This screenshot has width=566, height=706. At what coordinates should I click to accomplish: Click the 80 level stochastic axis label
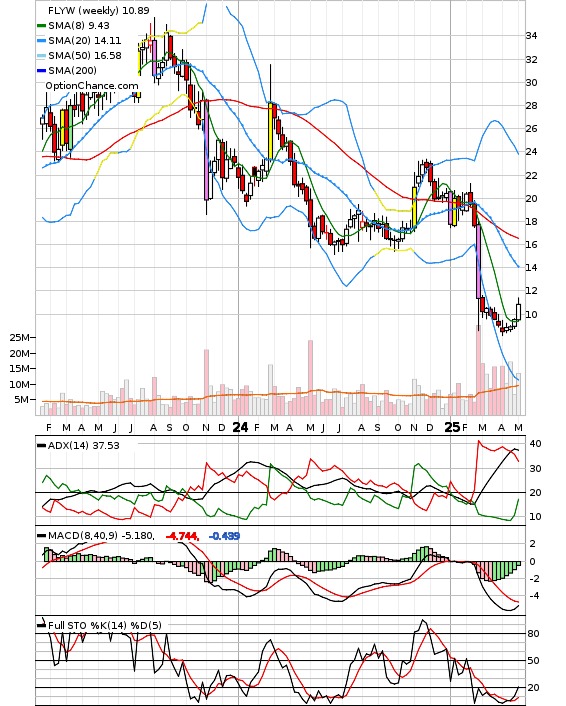[533, 634]
